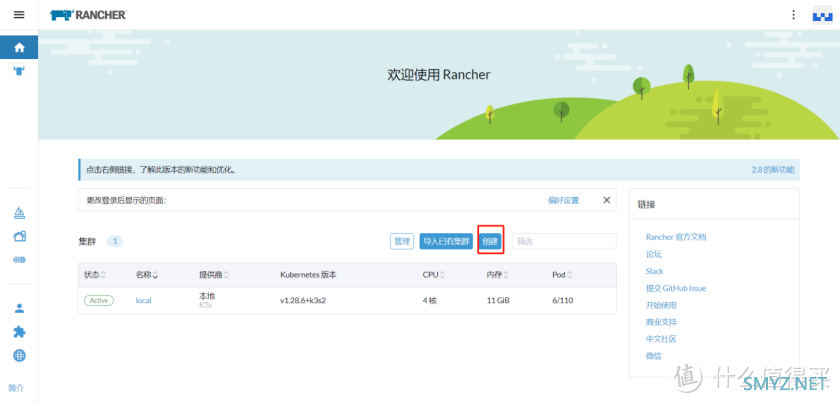This screenshot has height=403, width=840.
Task: Click the Home icon in sidebar
Action: point(19,47)
